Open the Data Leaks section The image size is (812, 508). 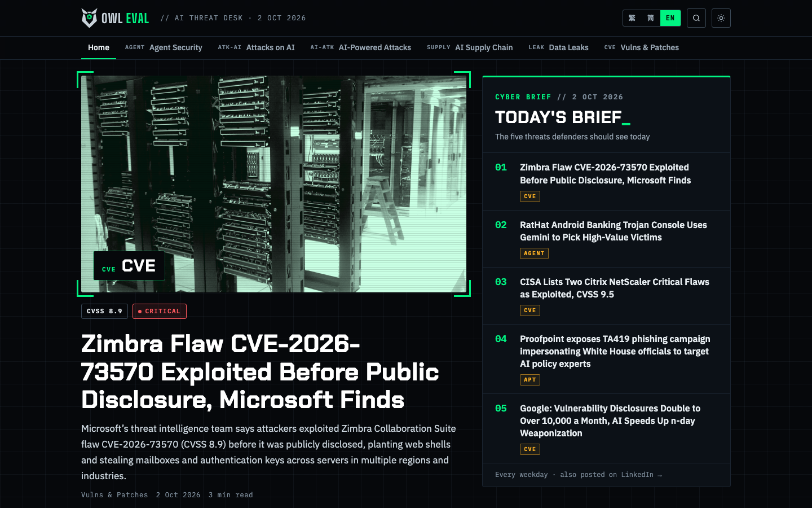coord(558,47)
